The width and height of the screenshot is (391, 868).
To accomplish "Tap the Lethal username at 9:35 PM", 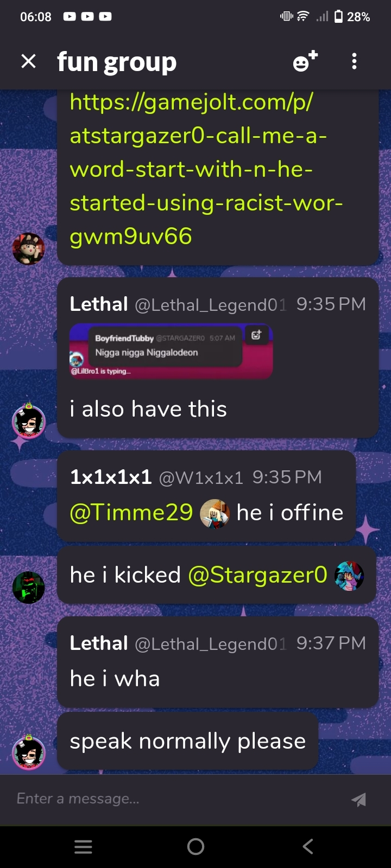I will click(x=99, y=304).
